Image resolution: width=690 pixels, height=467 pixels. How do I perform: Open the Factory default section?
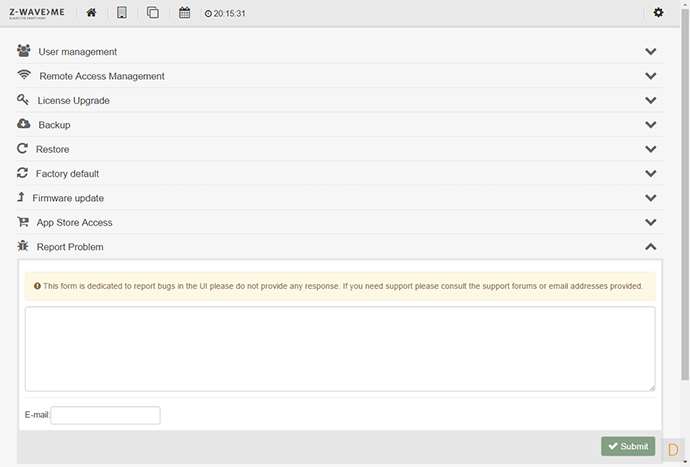pos(67,174)
